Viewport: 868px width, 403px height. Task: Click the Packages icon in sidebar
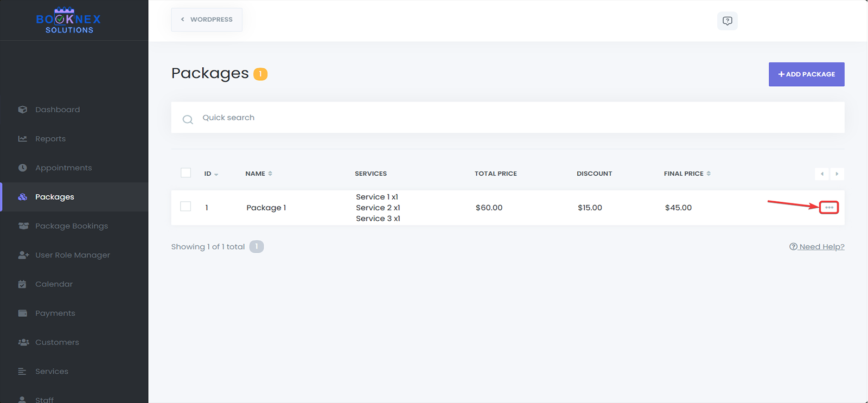22,197
